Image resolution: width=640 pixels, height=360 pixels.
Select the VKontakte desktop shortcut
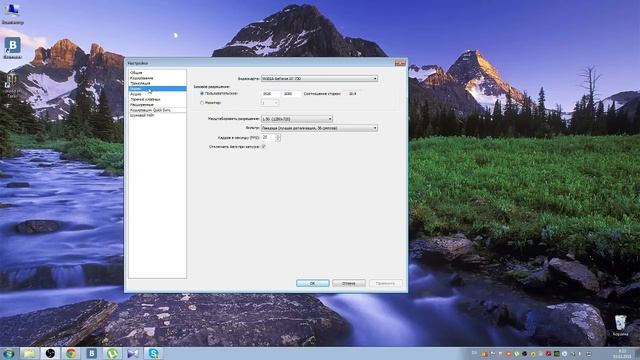[x=13, y=48]
